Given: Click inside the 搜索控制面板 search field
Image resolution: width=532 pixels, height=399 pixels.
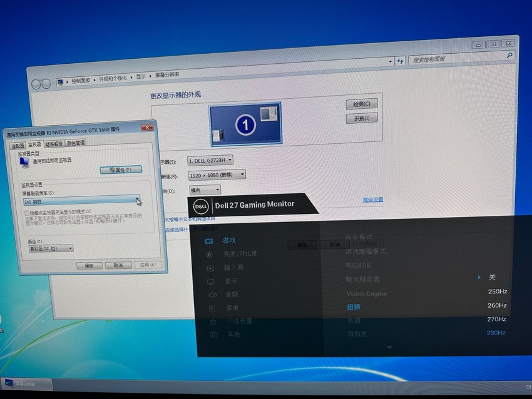Looking at the screenshot, I should (458, 58).
